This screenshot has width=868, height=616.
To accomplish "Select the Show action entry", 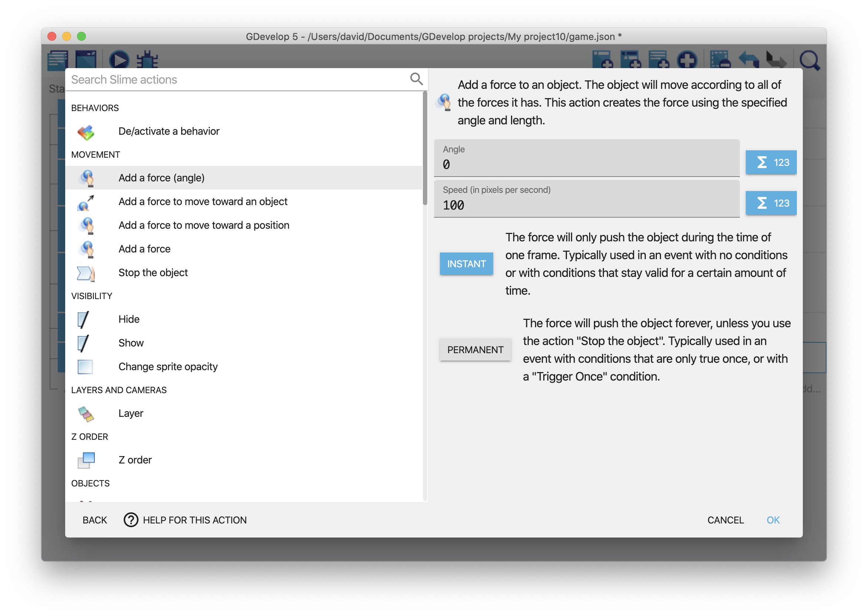I will 131,343.
